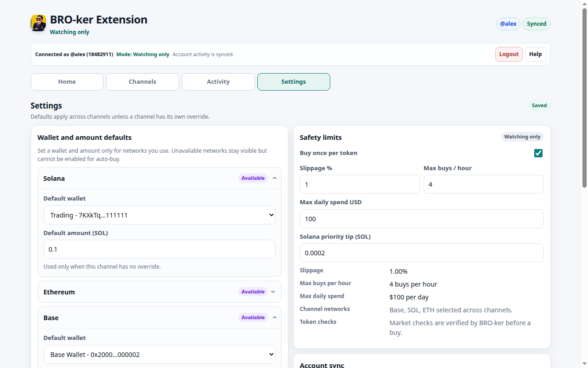Click the Max daily spend USD field
The height and width of the screenshot is (368, 588).
coord(422,218)
